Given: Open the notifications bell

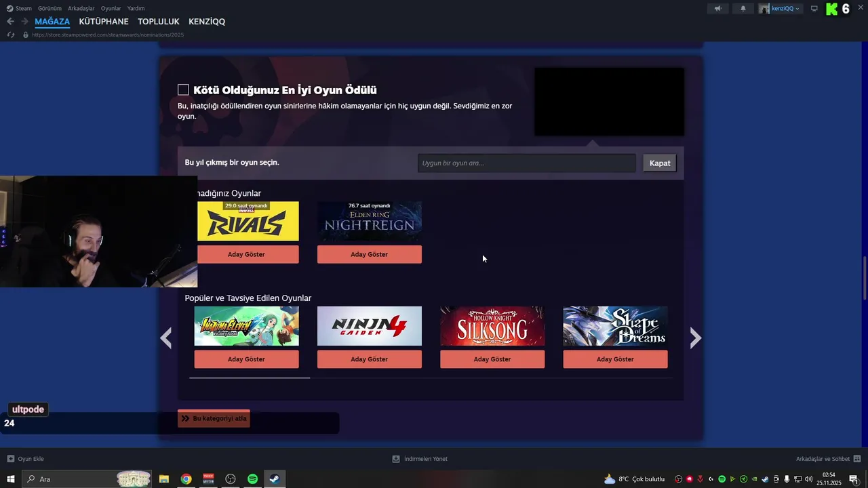Looking at the screenshot, I should tap(743, 9).
